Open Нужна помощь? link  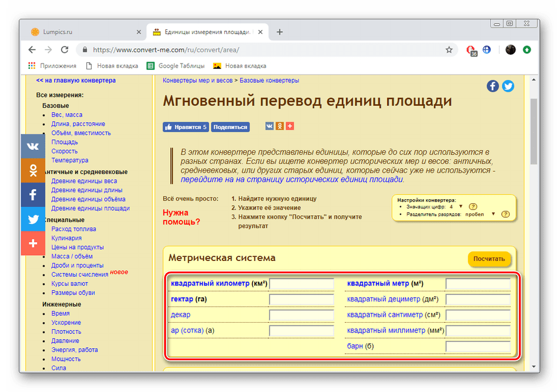click(181, 217)
